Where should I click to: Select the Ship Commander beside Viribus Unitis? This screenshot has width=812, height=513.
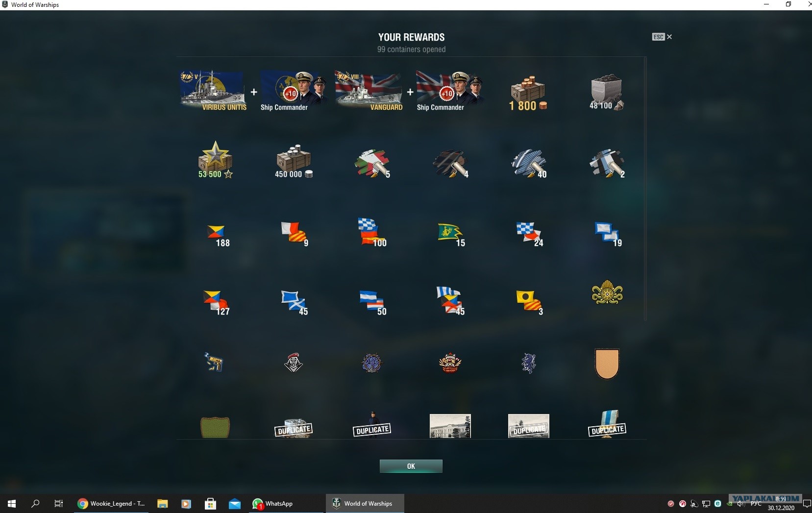tap(293, 91)
